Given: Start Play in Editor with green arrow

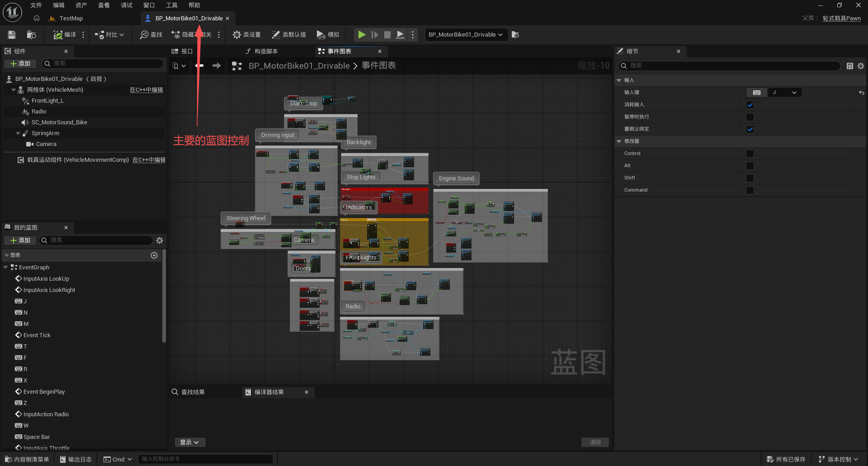Looking at the screenshot, I should [362, 35].
